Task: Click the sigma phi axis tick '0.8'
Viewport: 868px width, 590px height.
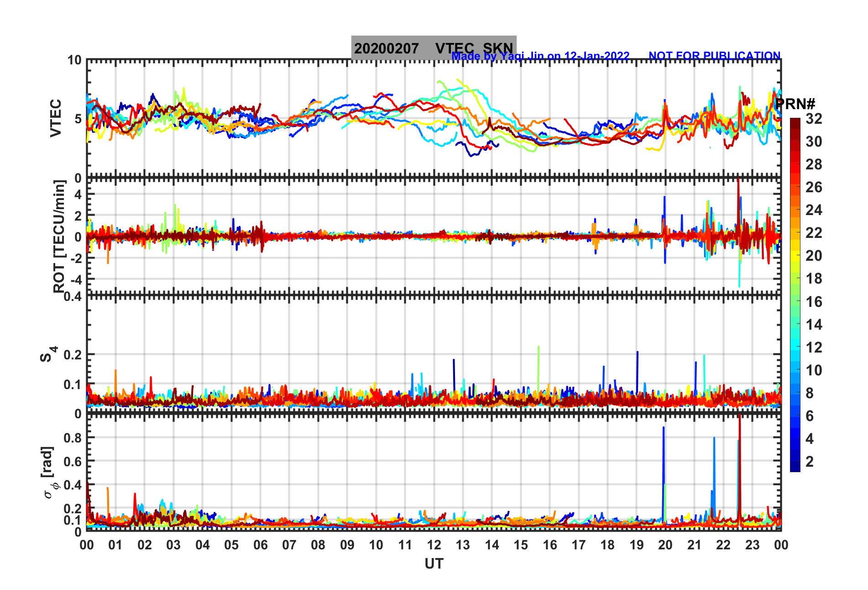Action: pos(73,437)
